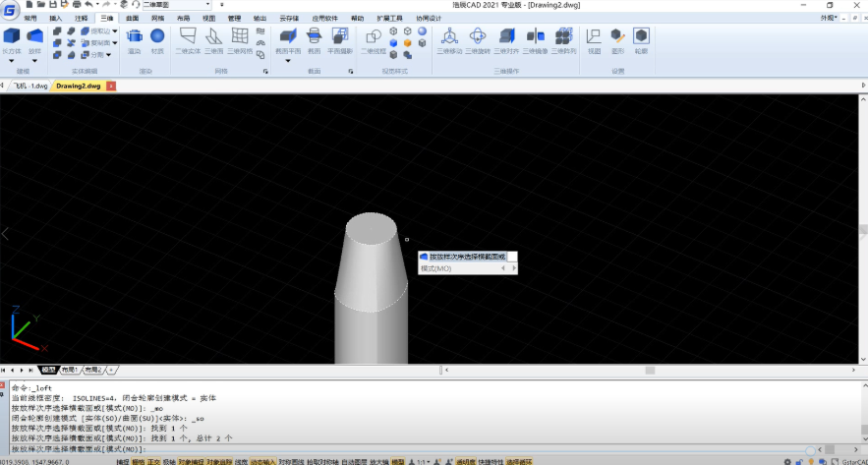Expand the 截面平面 dropdown arrow
The width and height of the screenshot is (868, 465).
point(288,61)
